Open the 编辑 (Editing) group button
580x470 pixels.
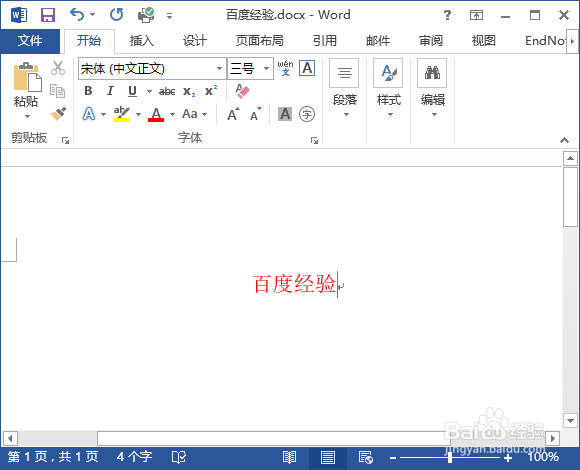pyautogui.click(x=432, y=88)
